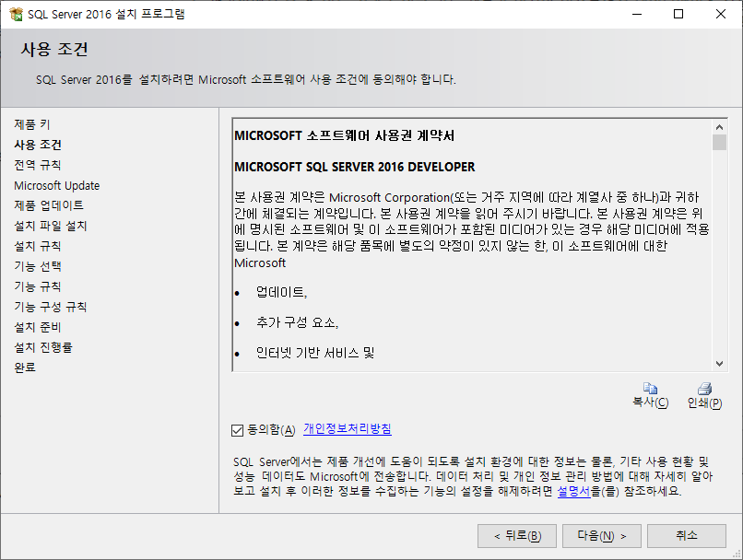Screen dimensions: 743x560
Task: Click the print (인쇄) printer icon
Action: coord(704,388)
